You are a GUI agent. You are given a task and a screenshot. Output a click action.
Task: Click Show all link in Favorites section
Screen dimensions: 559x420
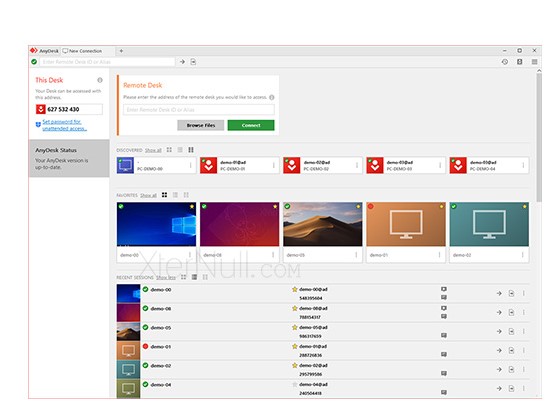148,195
